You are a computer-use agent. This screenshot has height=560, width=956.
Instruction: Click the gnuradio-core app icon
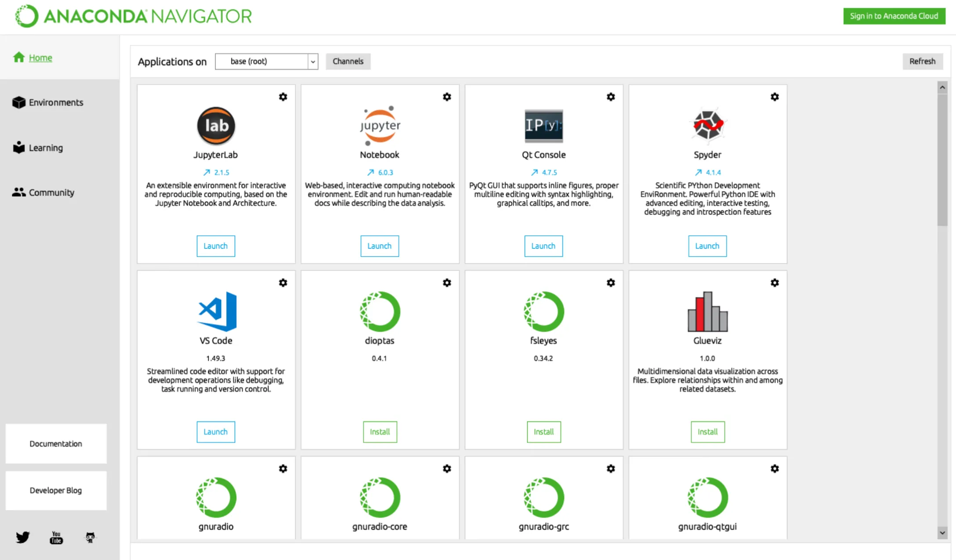coord(380,497)
